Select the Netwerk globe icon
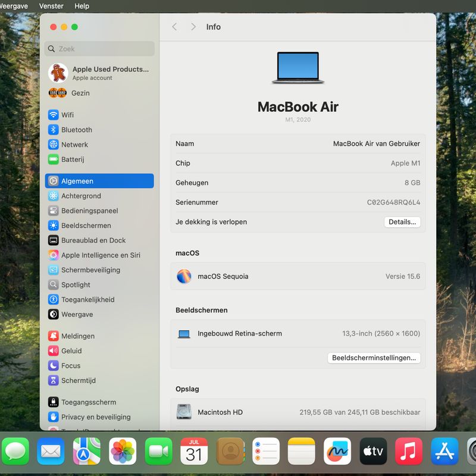 (54, 145)
